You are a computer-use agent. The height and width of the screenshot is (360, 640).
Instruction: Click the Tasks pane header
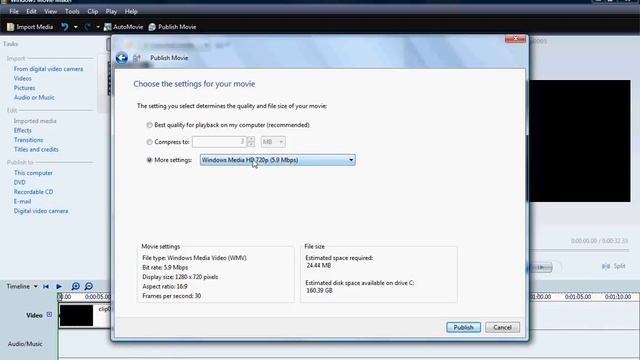11,44
